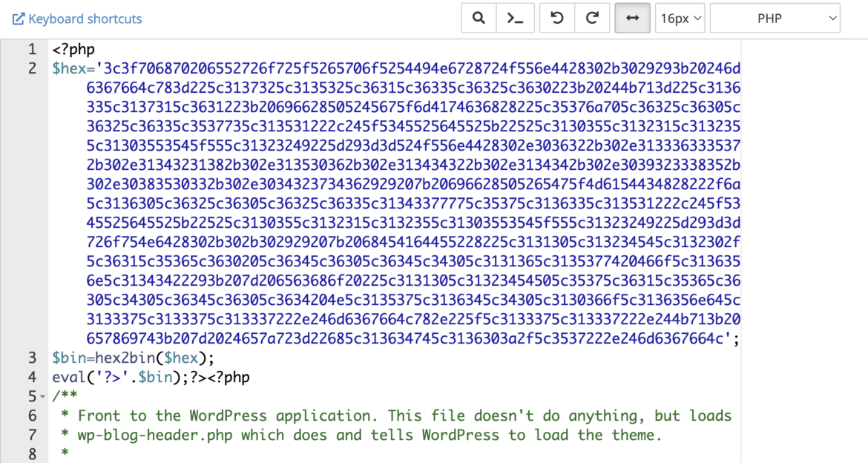Screen dimensions: 868x463
Task: Open the go-to-line terminal prompt icon
Action: click(515, 19)
